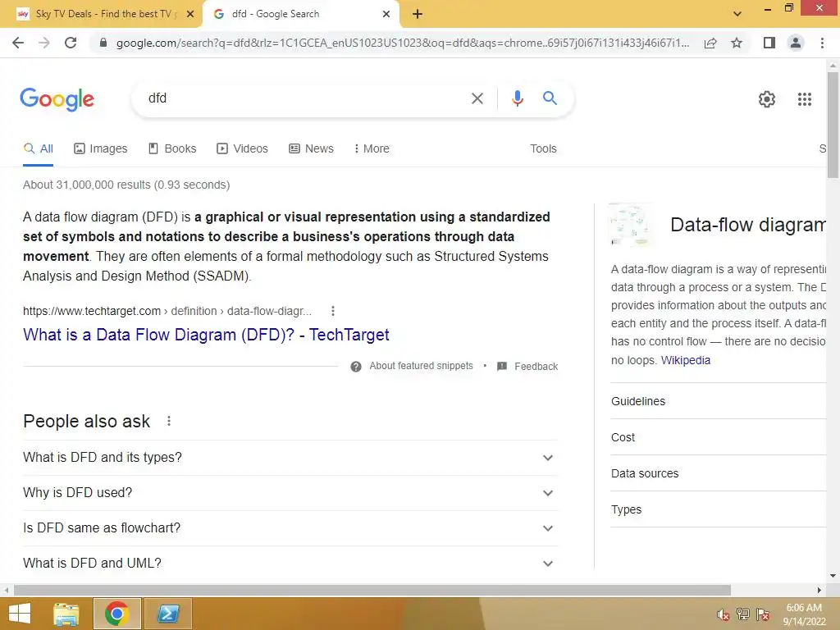Bookmark this tab with star icon
This screenshot has width=840, height=630.
point(737,43)
